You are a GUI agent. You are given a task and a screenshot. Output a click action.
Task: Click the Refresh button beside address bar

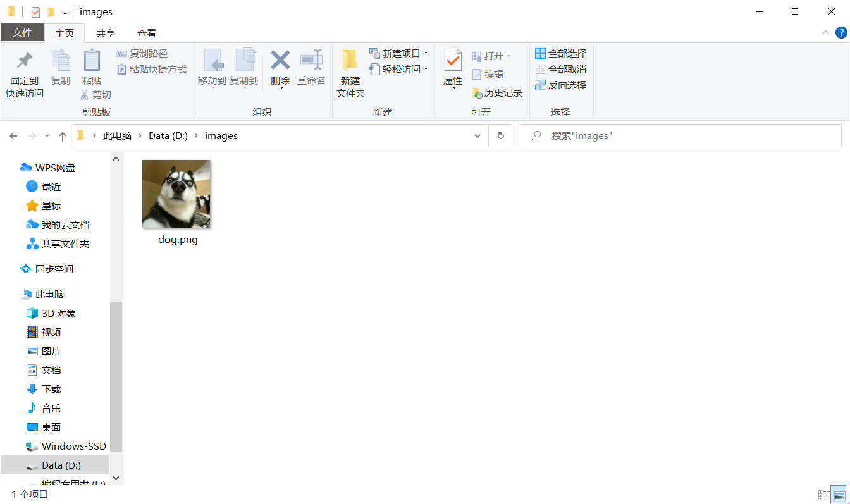(x=500, y=135)
